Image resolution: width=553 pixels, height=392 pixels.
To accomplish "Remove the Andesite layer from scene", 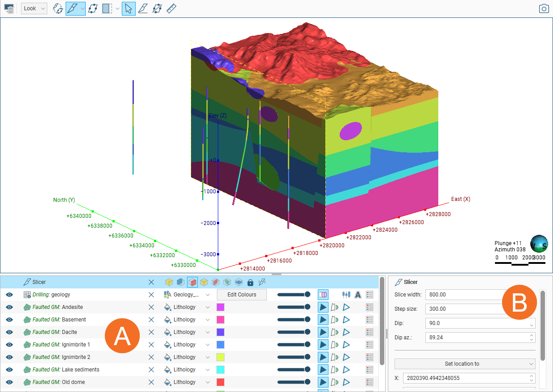I will tap(151, 307).
